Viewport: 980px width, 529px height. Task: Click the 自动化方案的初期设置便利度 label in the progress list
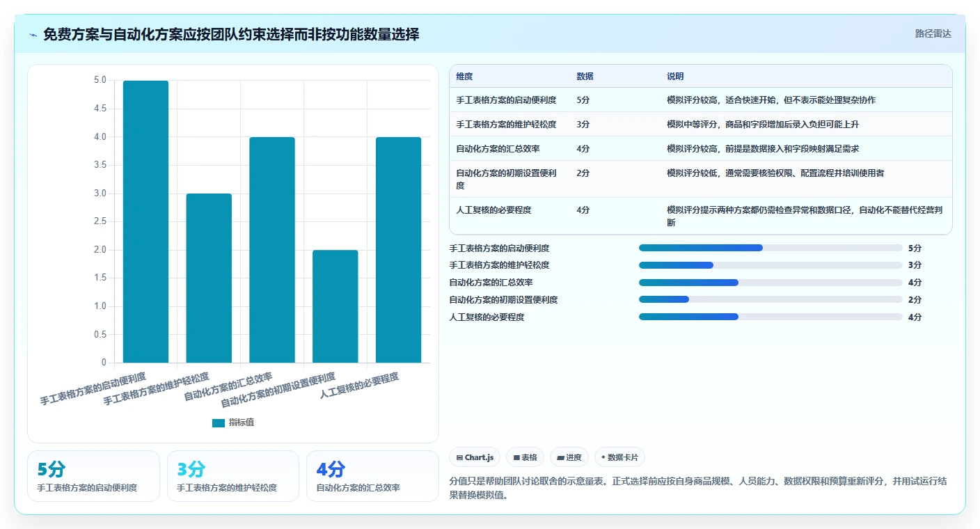504,300
